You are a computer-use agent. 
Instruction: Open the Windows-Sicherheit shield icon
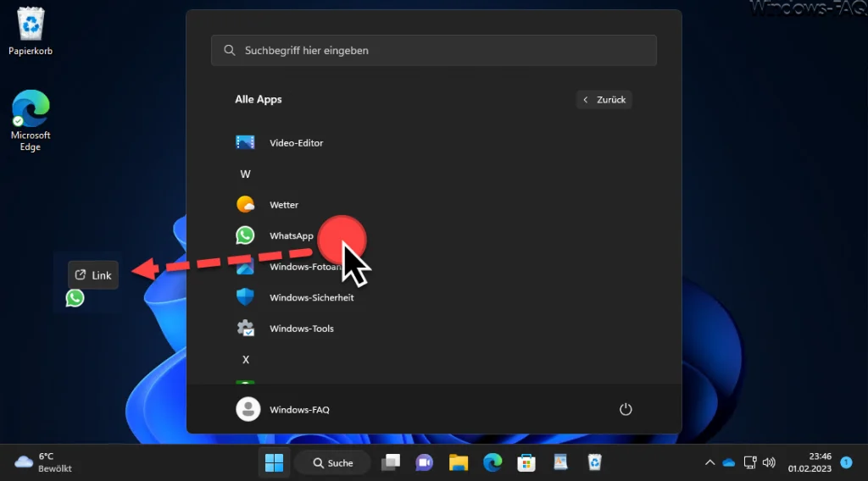click(x=245, y=297)
